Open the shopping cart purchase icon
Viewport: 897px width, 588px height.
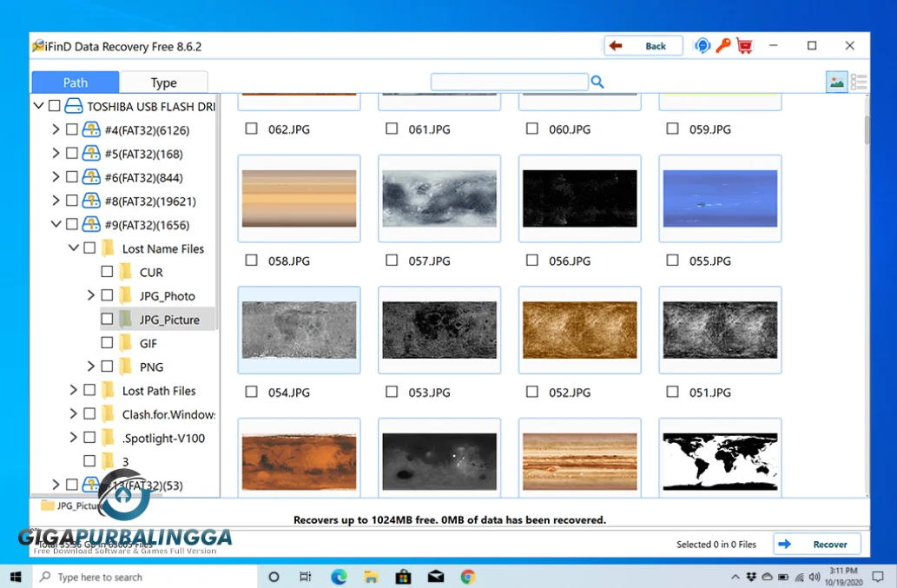pos(745,45)
